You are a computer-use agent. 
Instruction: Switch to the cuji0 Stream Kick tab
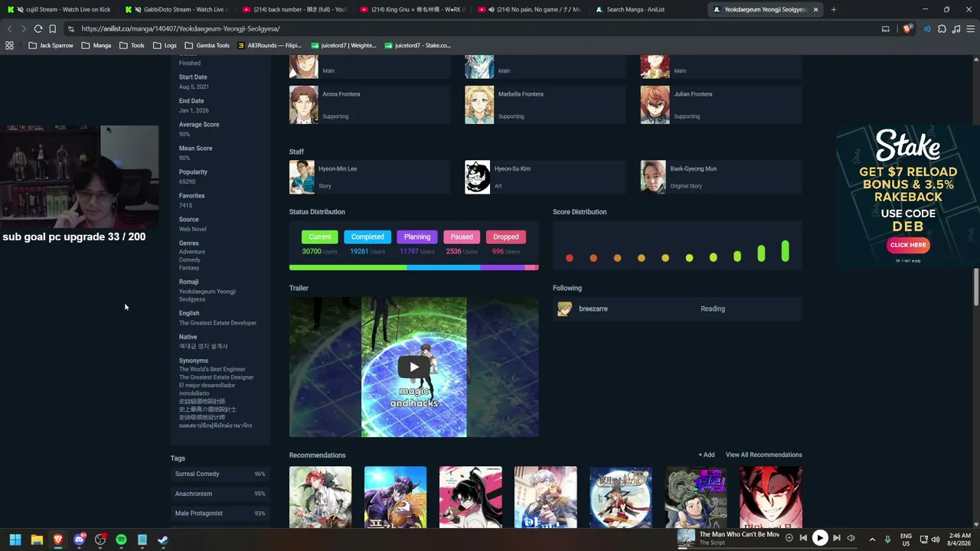[x=59, y=10]
